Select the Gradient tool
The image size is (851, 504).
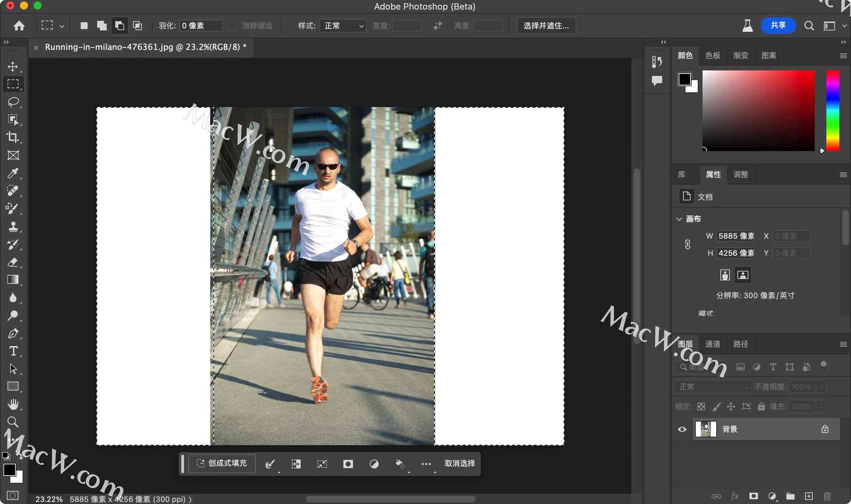pyautogui.click(x=13, y=280)
